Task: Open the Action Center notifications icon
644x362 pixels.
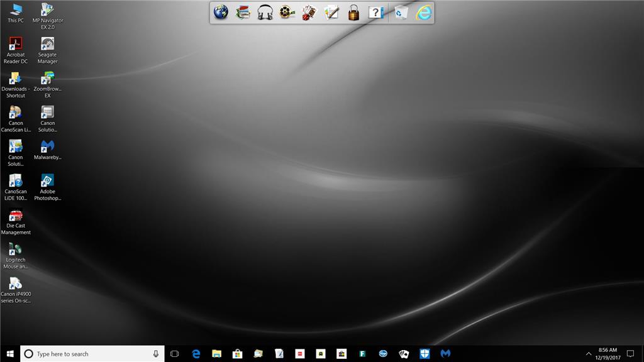Action: click(x=630, y=353)
